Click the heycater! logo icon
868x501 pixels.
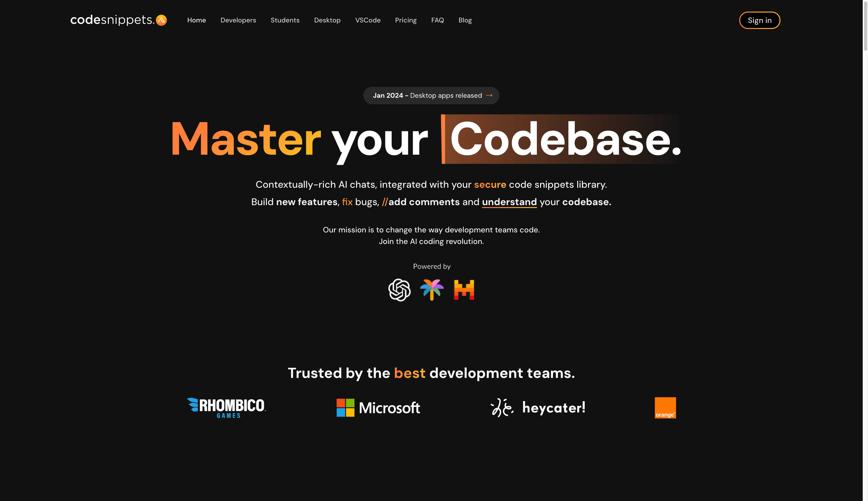point(502,407)
